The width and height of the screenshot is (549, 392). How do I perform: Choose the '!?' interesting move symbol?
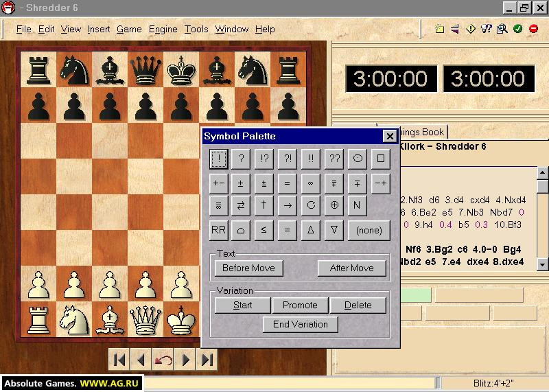[x=264, y=159]
